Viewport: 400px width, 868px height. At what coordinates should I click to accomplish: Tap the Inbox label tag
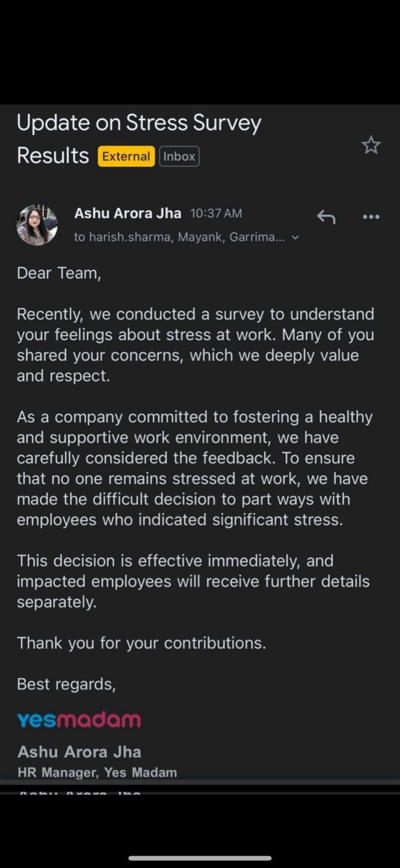click(x=179, y=157)
